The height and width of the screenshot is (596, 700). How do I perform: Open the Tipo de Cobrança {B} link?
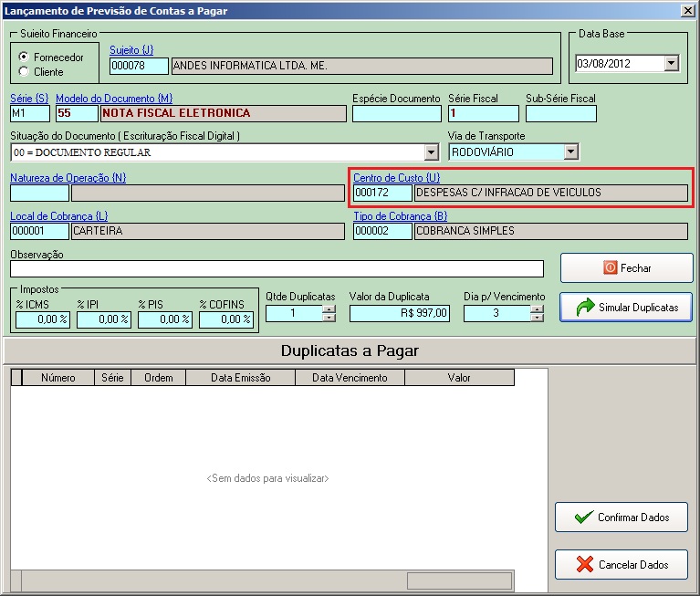pos(400,216)
